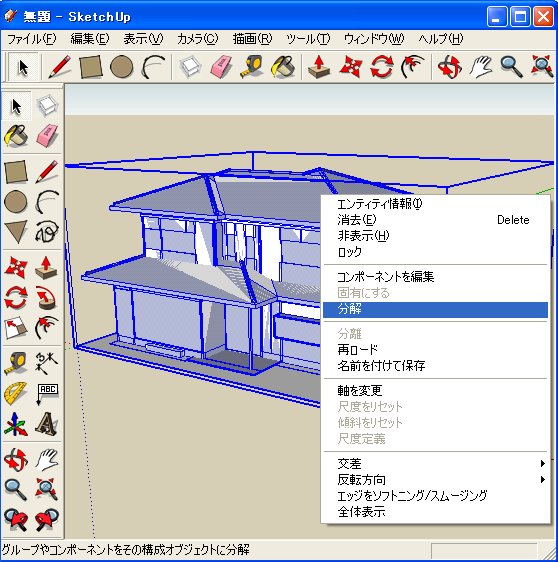Expand the 反転方向 submenu arrow

click(543, 479)
